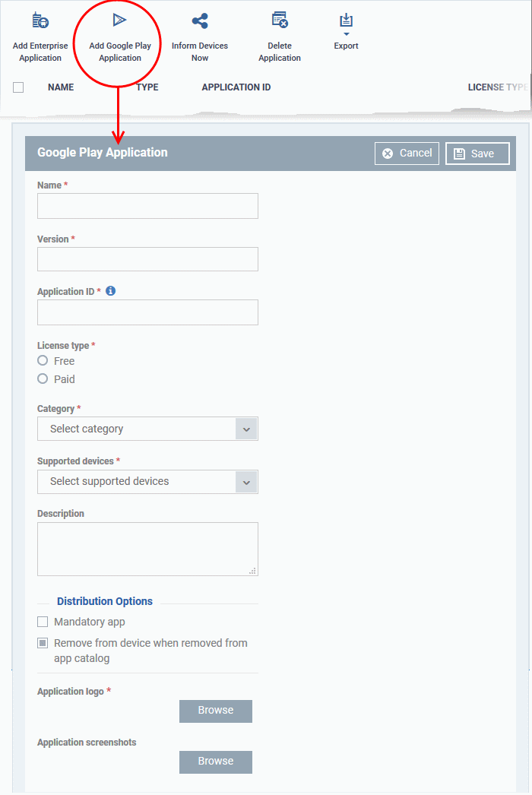Select the Add Google Play Application icon
Screen dimensions: 532x795
119,21
